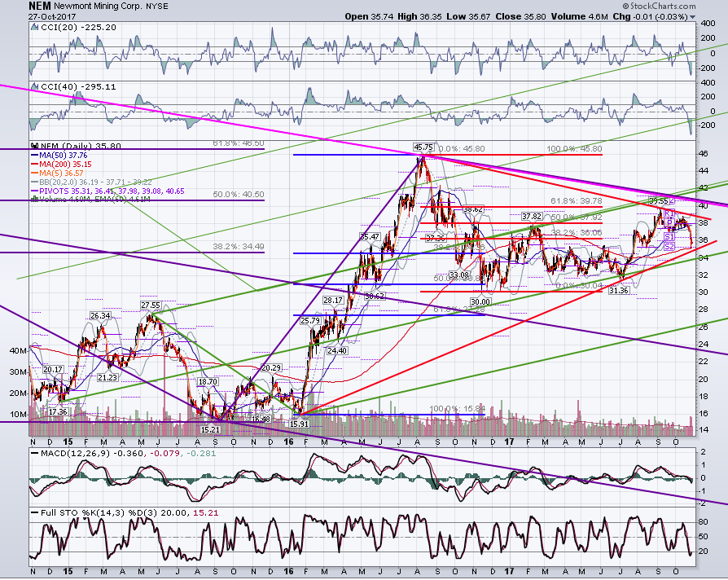Click the S2 pivot marker

coord(669,246)
